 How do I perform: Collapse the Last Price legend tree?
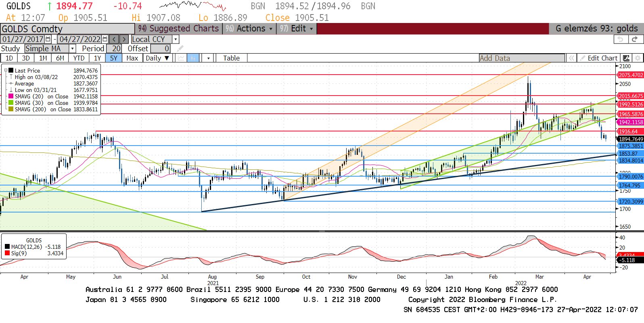6,70
